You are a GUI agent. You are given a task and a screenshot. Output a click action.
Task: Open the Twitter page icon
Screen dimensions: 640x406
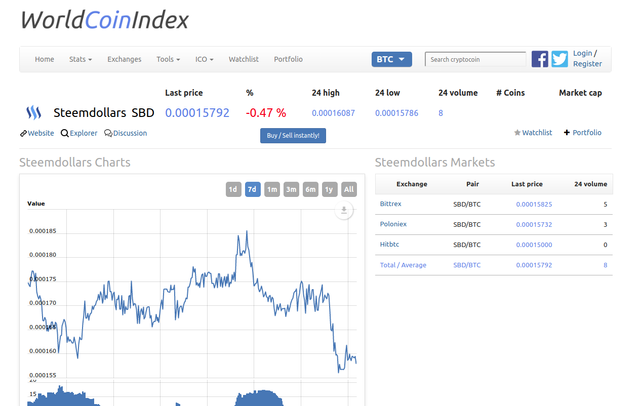coord(560,59)
